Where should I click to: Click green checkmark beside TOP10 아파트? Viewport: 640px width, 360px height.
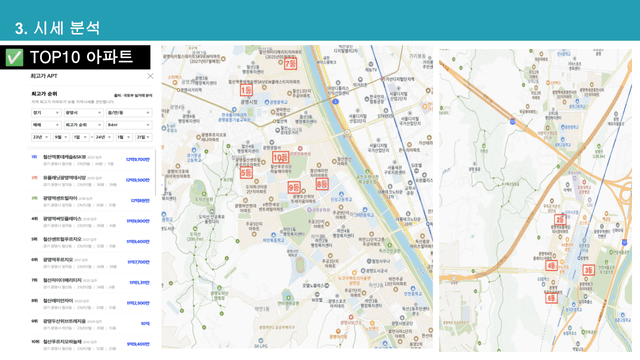click(15, 57)
